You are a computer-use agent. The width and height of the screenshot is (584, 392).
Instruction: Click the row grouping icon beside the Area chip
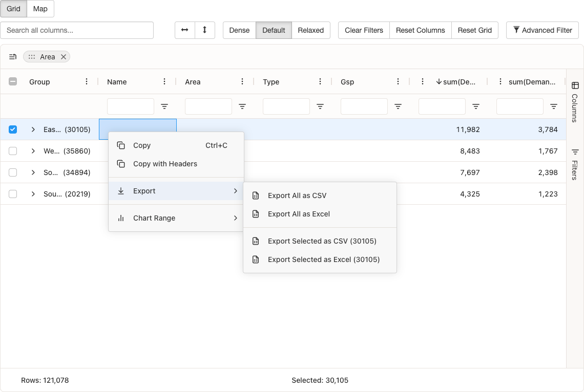tap(13, 57)
